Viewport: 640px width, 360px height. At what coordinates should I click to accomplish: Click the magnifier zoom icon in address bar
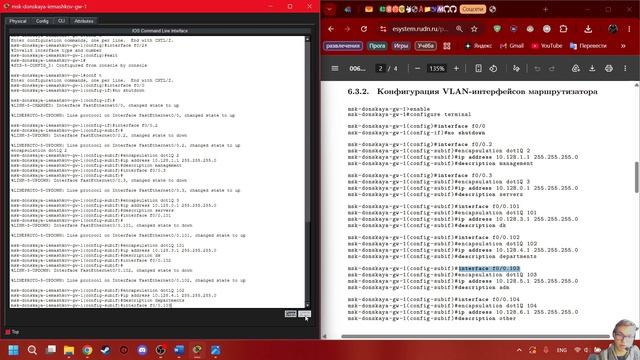[459, 29]
